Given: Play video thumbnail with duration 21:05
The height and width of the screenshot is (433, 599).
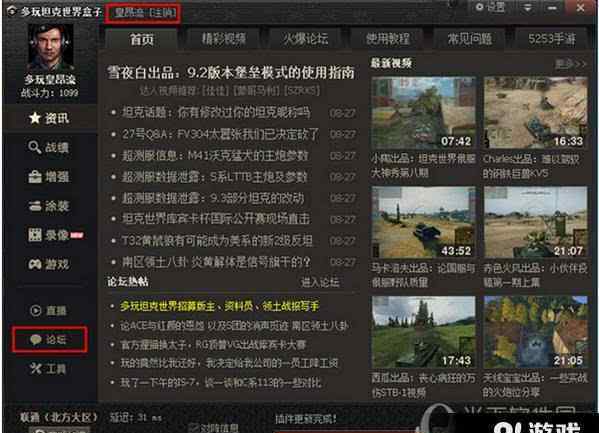Looking at the screenshot, I should [x=536, y=332].
